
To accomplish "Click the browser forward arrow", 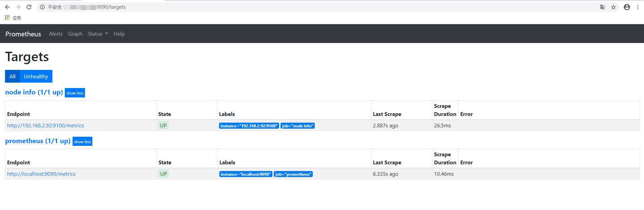I will [x=18, y=7].
